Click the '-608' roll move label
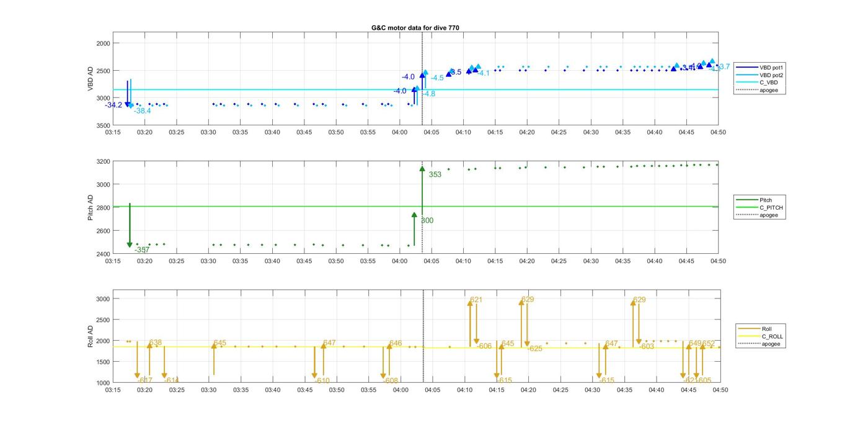Screen dimensions: 868x430 pyautogui.click(x=391, y=381)
